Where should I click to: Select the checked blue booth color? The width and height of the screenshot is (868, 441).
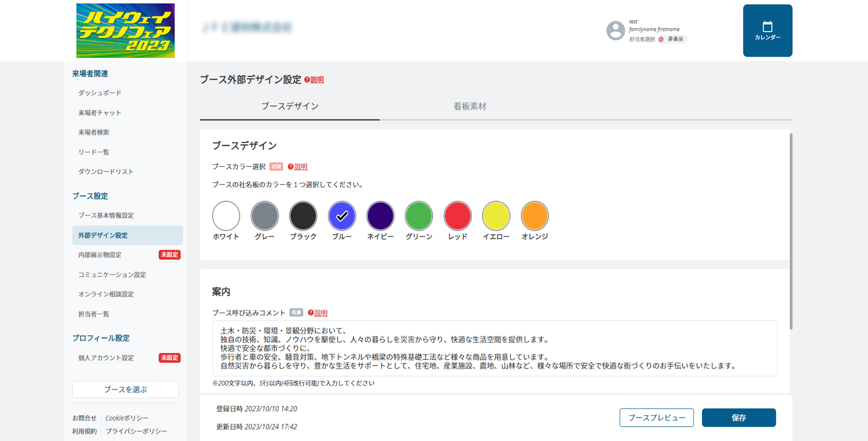(x=342, y=216)
